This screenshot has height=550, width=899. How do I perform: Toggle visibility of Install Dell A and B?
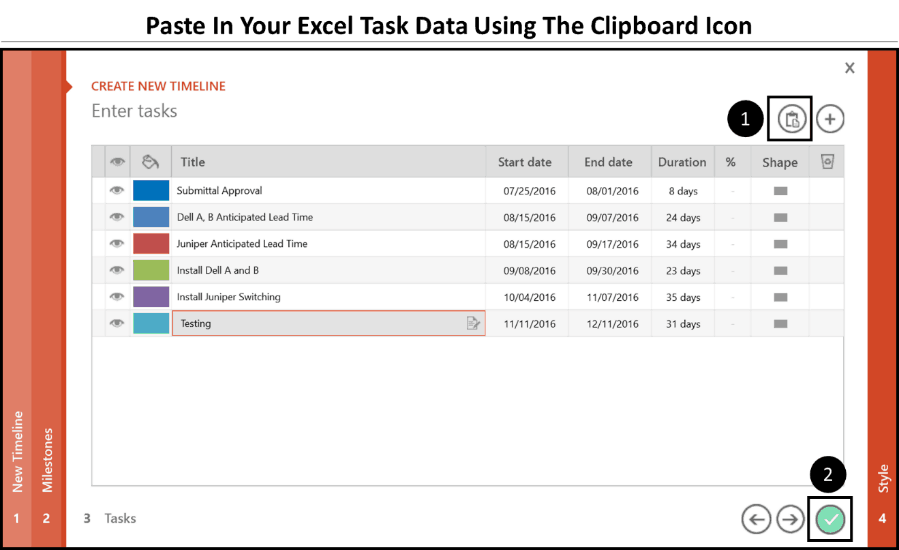pyautogui.click(x=117, y=270)
